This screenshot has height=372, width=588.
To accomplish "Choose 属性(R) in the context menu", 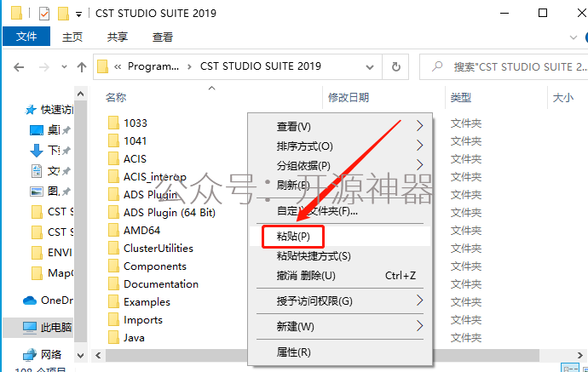I will (340, 352).
